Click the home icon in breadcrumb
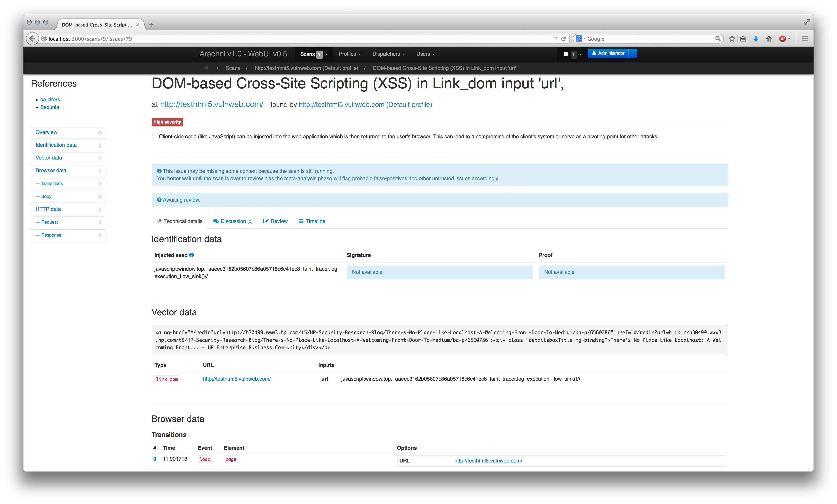 206,68
